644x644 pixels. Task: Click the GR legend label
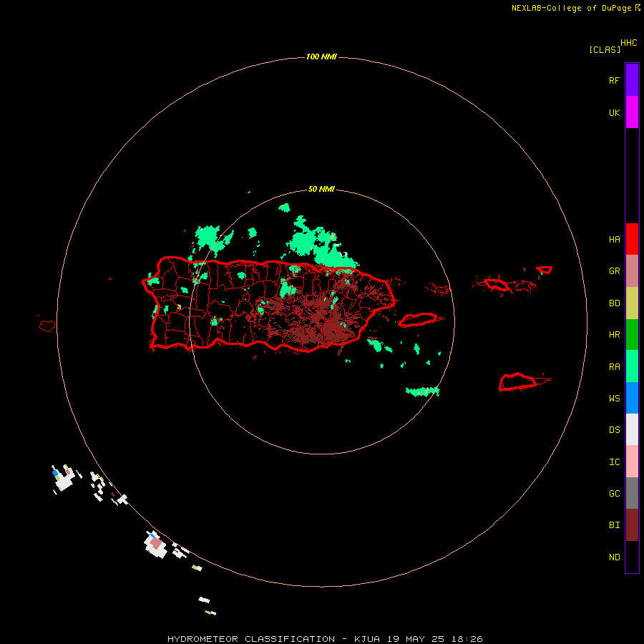[614, 271]
